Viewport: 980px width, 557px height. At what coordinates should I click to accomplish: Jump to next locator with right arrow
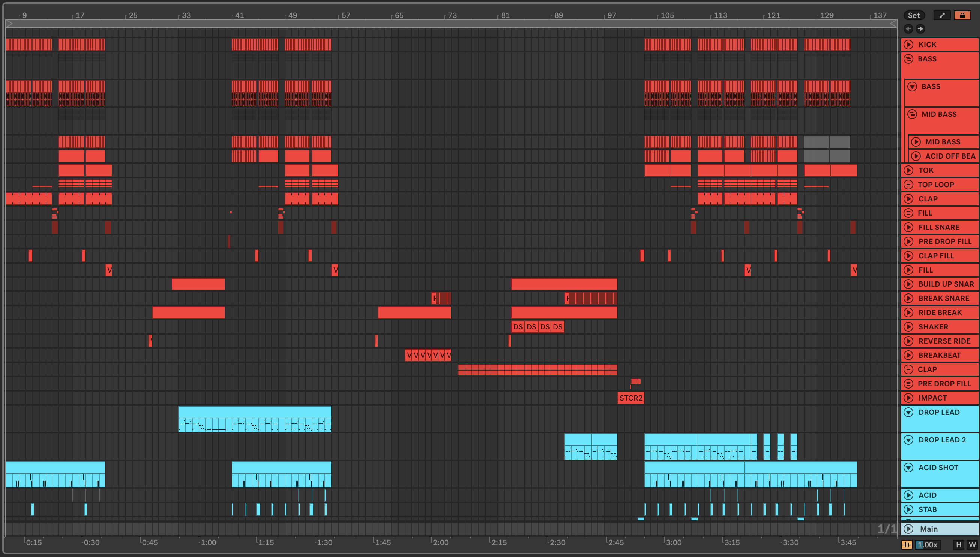[920, 29]
